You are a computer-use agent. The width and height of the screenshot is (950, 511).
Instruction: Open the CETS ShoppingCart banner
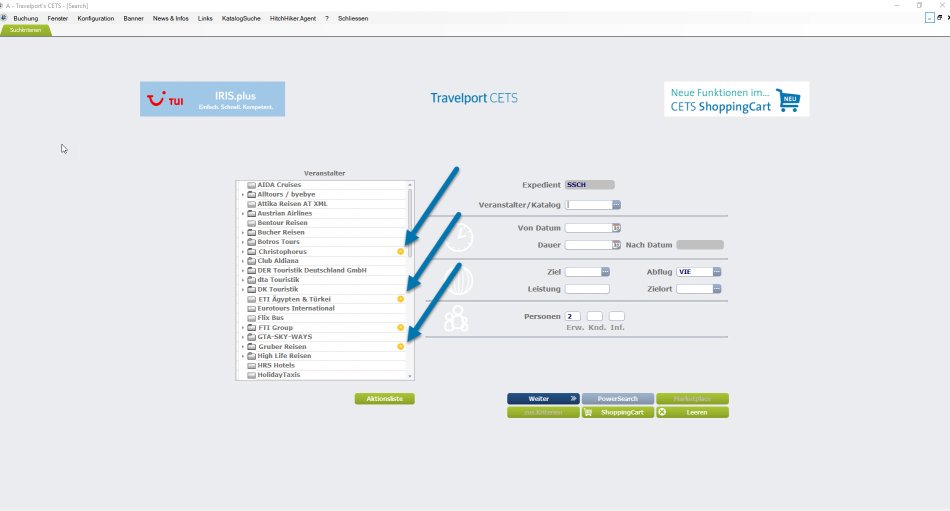click(x=736, y=99)
